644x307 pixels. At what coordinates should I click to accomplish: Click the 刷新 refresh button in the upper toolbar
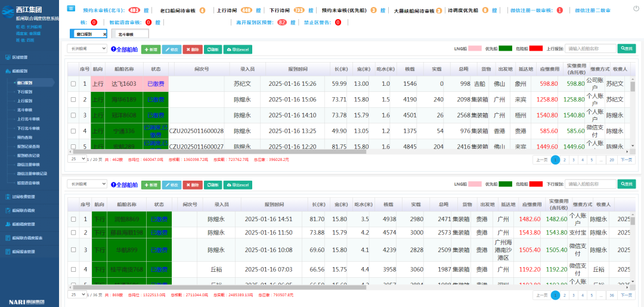(x=212, y=49)
